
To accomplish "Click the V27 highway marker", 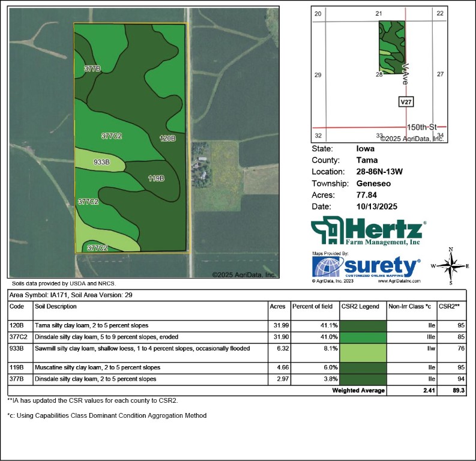I will (406, 101).
